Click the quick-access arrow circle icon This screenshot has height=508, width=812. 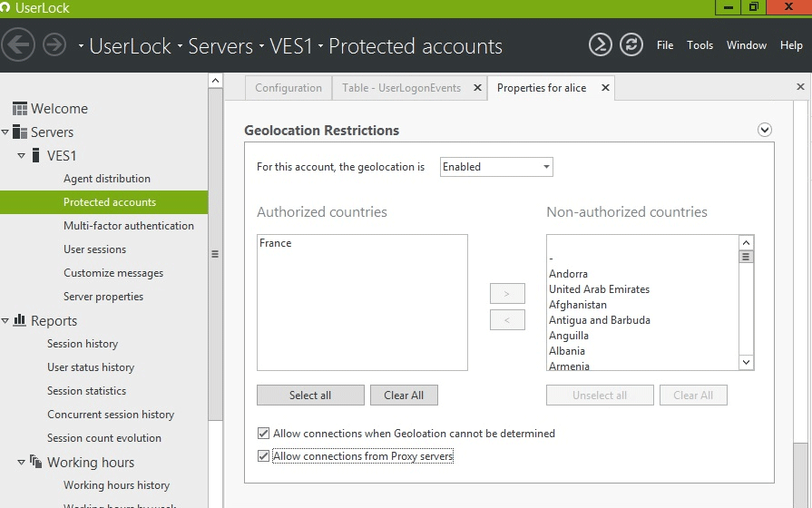coord(601,45)
